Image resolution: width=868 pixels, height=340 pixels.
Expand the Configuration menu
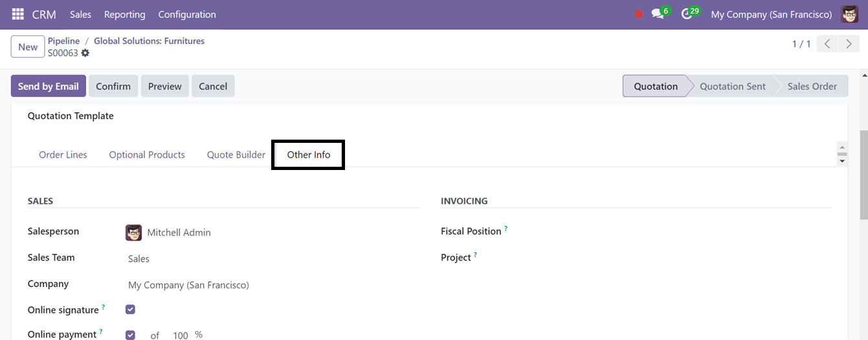(x=187, y=14)
